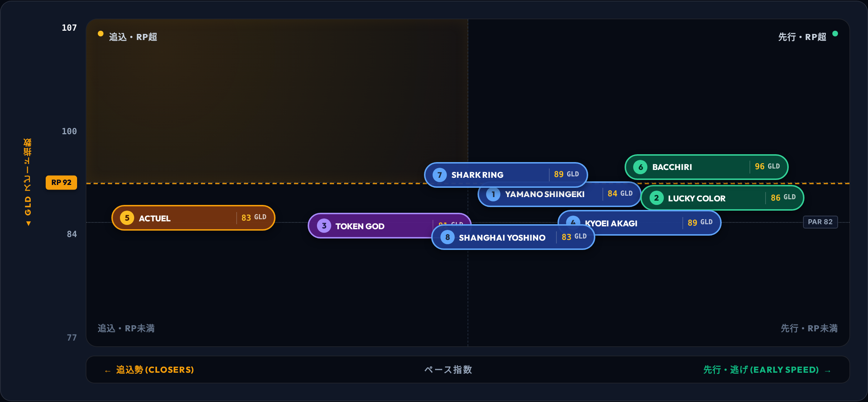Click the 100 y-axis tick label

tap(69, 131)
